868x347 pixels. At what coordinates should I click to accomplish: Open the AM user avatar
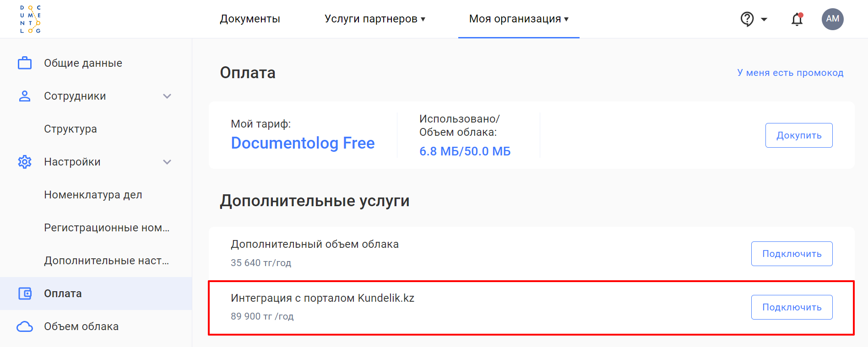coord(832,19)
